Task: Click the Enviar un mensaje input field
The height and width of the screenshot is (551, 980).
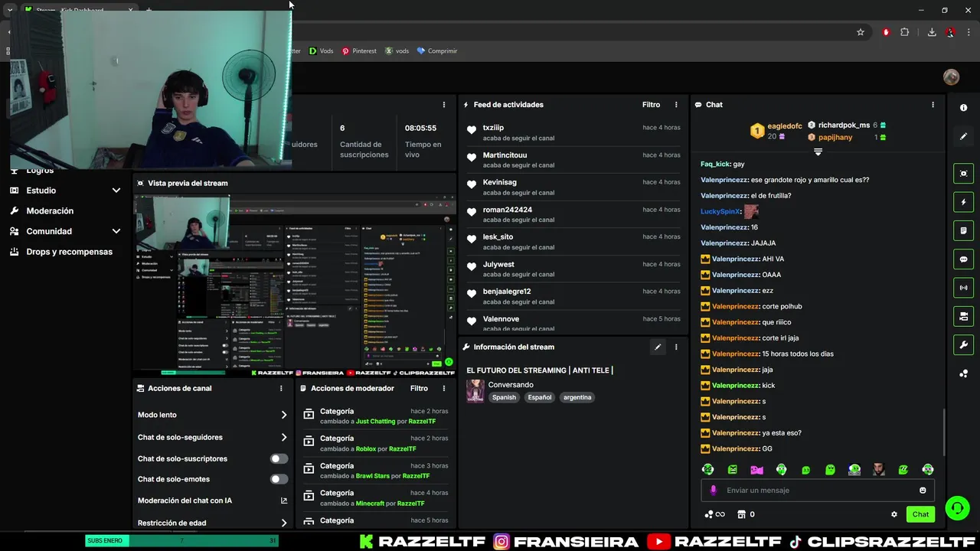Action: click(817, 490)
